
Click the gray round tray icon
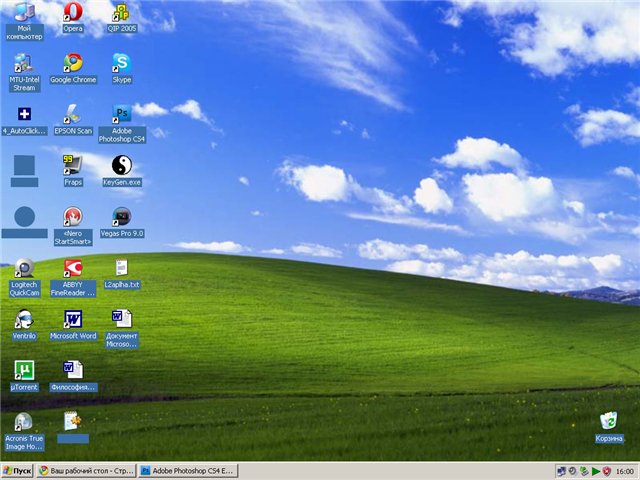click(573, 471)
